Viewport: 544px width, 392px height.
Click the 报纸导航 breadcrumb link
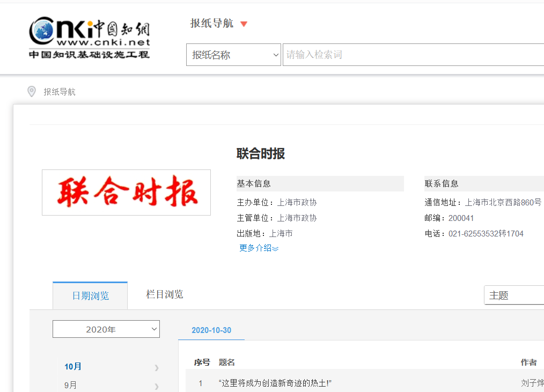[x=60, y=92]
